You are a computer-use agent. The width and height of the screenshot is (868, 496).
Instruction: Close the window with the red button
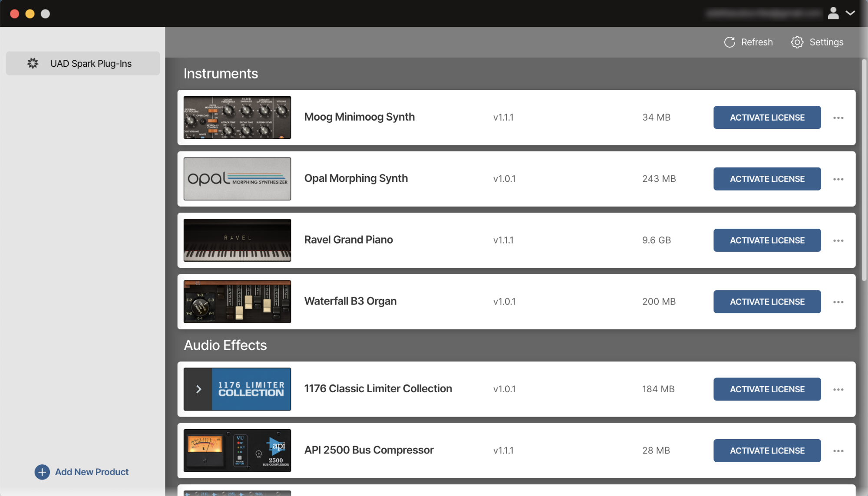click(x=15, y=13)
